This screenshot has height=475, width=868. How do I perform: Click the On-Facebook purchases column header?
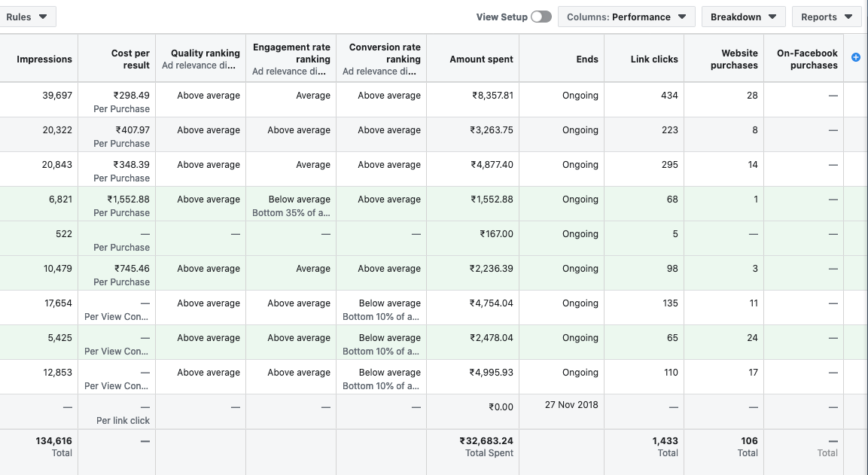click(807, 57)
